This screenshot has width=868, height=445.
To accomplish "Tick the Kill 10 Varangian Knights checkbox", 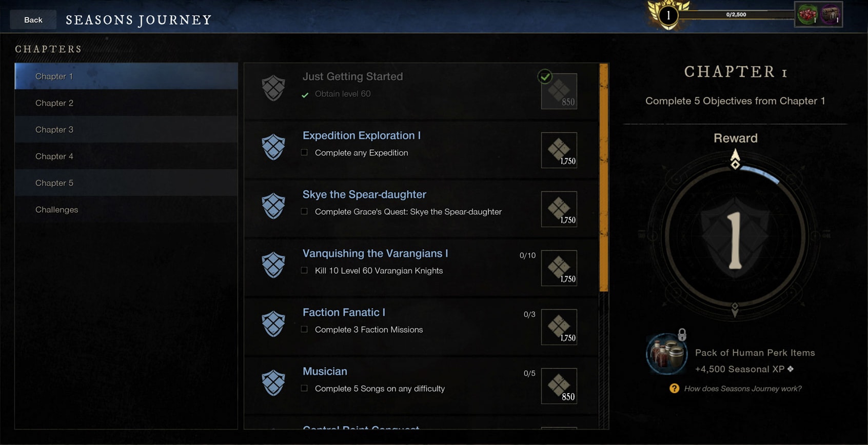I will coord(304,270).
